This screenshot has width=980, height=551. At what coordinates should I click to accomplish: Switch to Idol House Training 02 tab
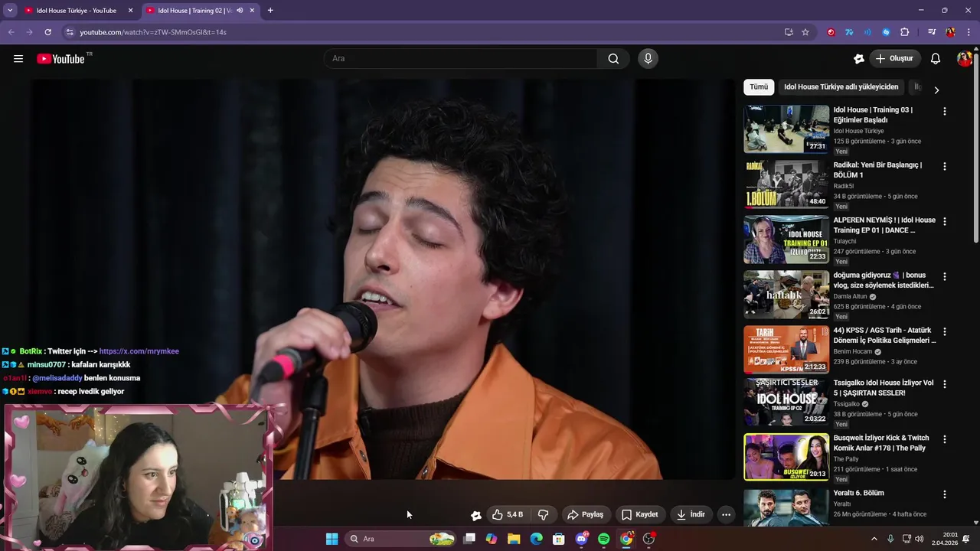coord(194,11)
